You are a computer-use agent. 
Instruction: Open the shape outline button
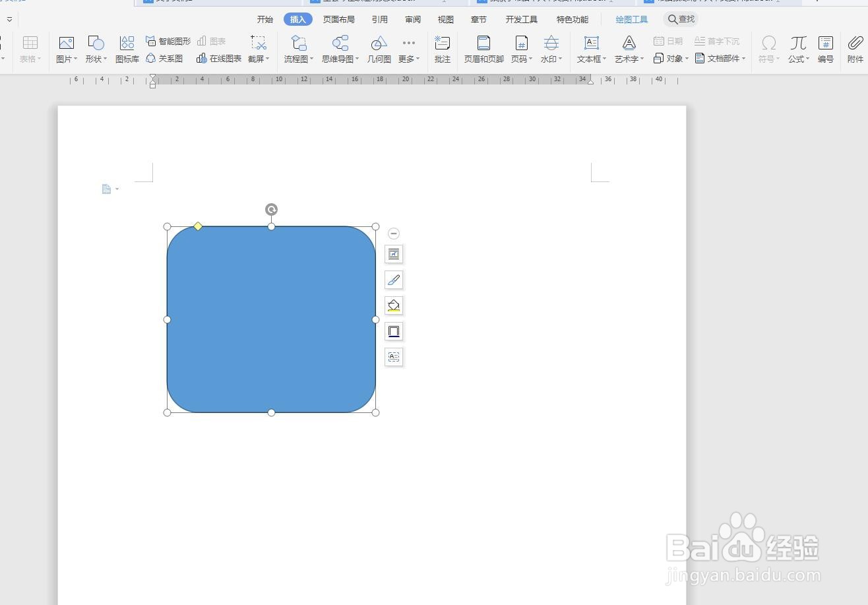point(394,331)
